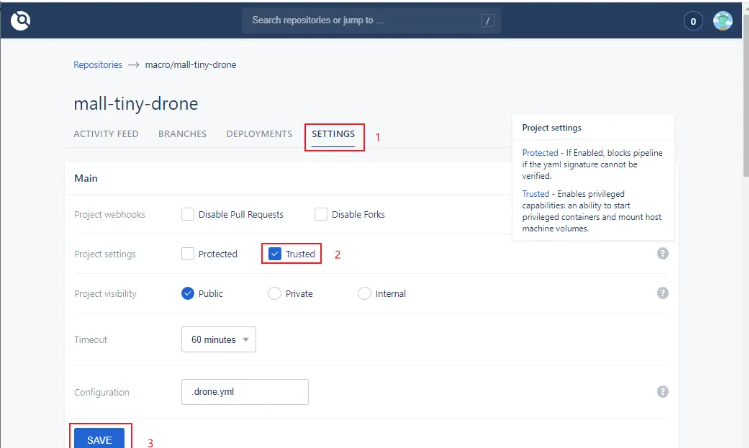Go to the Repositories breadcrumb link
Screen dimensions: 749x448
98,65
